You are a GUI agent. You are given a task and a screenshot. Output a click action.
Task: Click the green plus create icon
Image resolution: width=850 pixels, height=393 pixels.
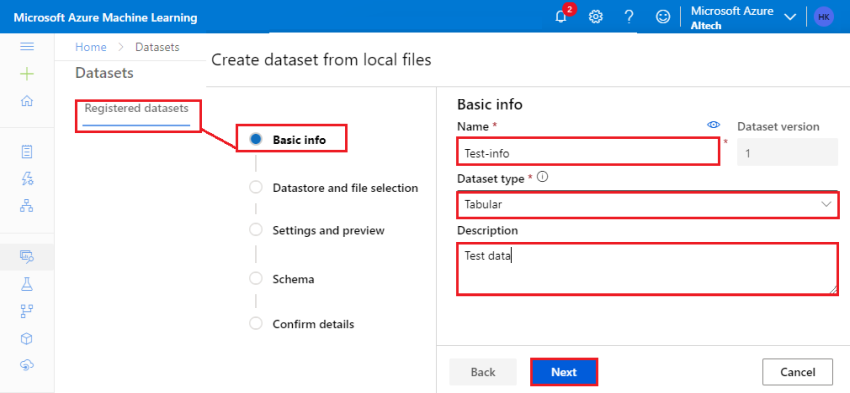tap(27, 74)
